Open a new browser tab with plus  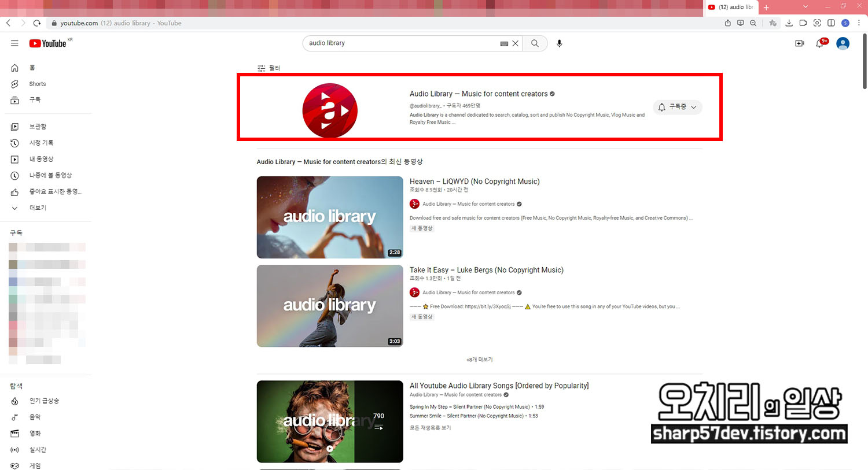[x=766, y=8]
